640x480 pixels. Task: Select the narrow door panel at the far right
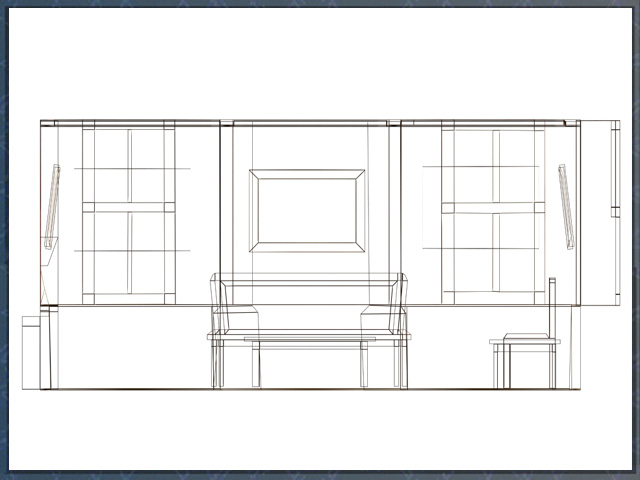616,213
